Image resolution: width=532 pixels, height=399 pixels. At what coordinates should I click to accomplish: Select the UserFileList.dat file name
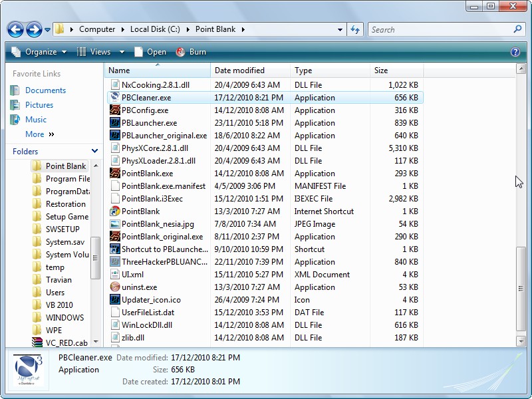pyautogui.click(x=148, y=313)
